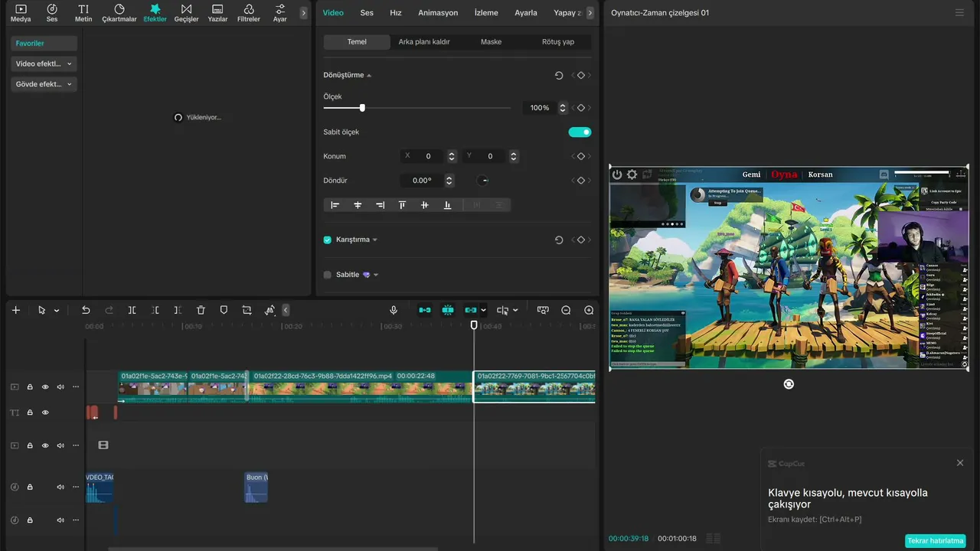Open the Geçişler tab
Screen dimensions: 980x551
click(x=186, y=13)
